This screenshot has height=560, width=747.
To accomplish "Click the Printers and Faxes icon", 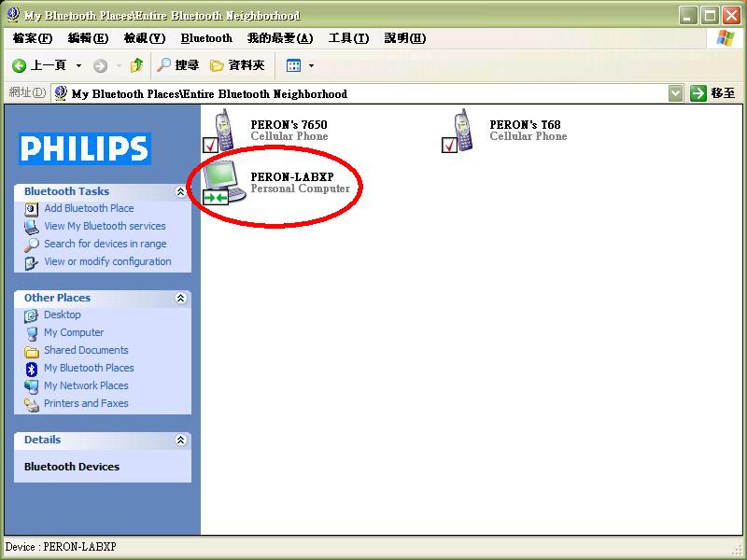I will pyautogui.click(x=32, y=404).
